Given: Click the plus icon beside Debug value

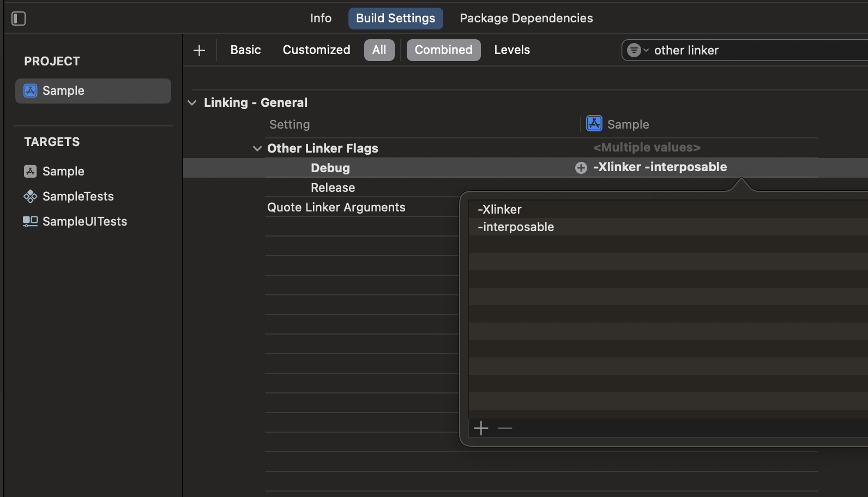Looking at the screenshot, I should 581,168.
